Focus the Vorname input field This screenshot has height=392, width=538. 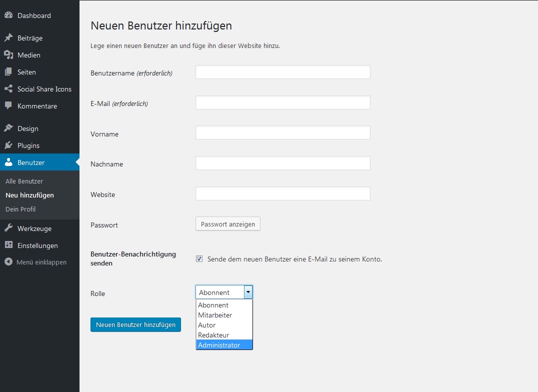click(282, 132)
